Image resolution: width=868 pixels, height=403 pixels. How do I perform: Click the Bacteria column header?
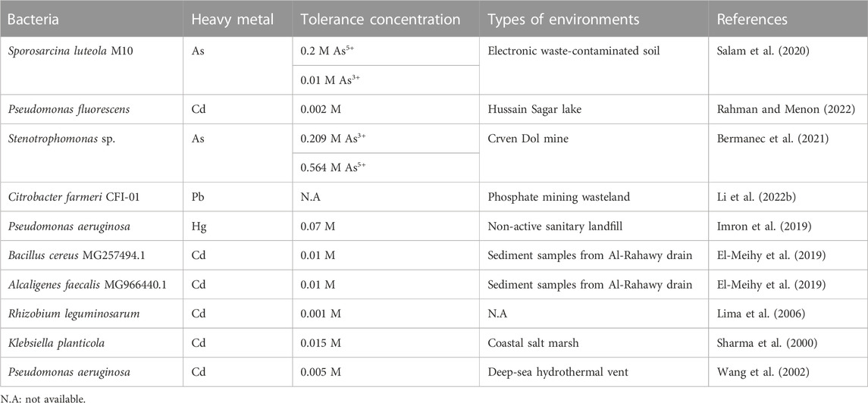33,19
